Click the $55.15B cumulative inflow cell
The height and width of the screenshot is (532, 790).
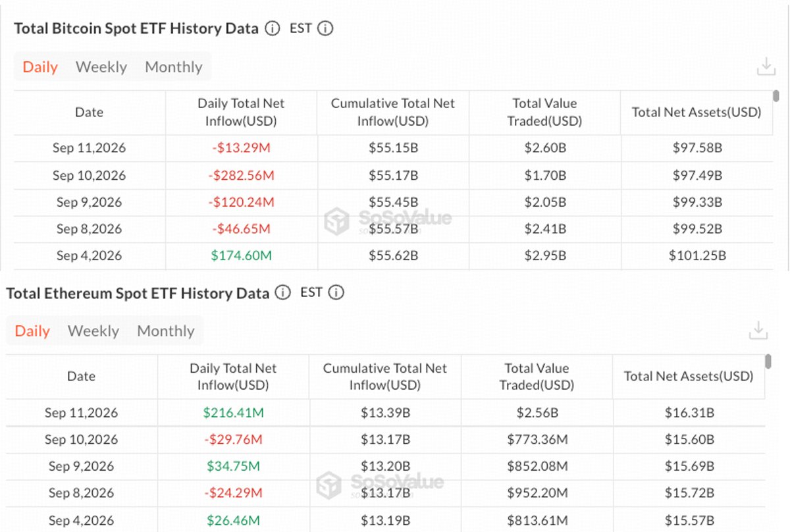[393, 148]
